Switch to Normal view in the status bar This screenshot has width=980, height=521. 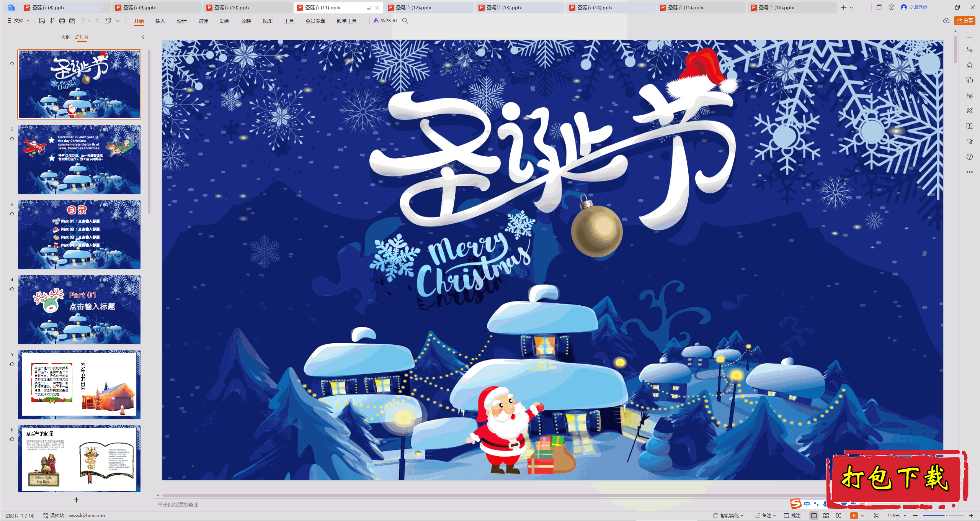814,516
